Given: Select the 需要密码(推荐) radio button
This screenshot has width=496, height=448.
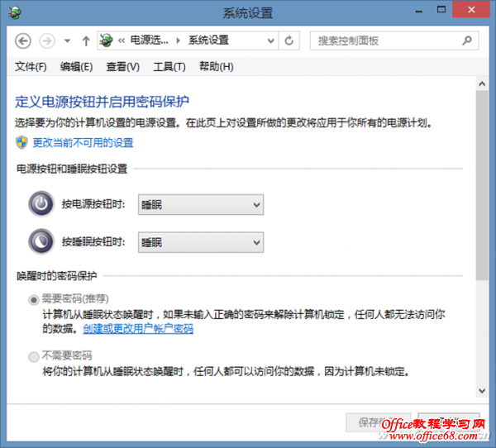Looking at the screenshot, I should coord(34,299).
